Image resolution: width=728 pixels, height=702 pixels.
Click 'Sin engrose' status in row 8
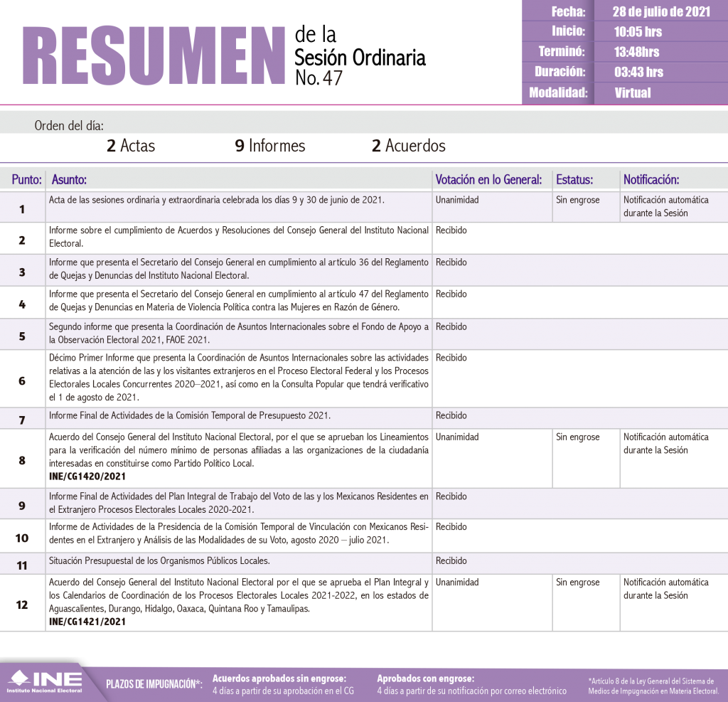[x=577, y=437]
